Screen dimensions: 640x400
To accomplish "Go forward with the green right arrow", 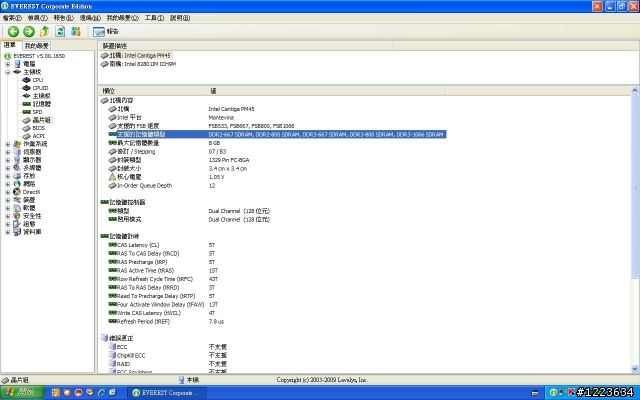I will (x=29, y=31).
